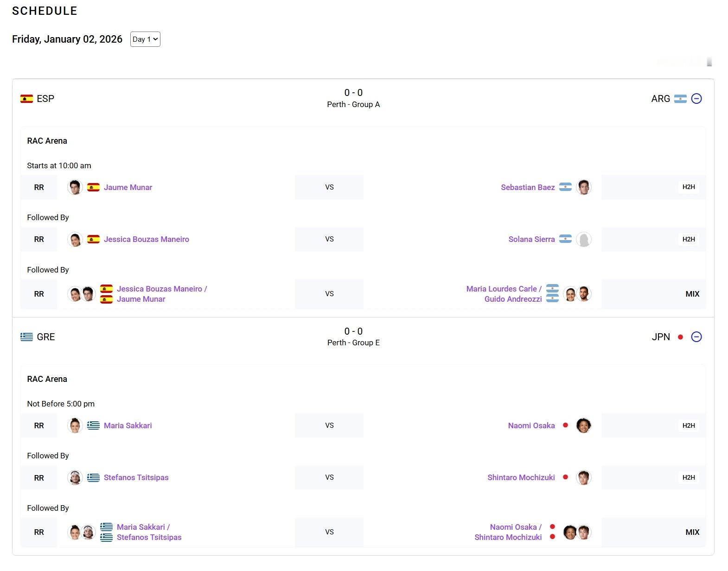The width and height of the screenshot is (728, 571).
Task: Open Guido Andreozzi player link
Action: pyautogui.click(x=513, y=299)
